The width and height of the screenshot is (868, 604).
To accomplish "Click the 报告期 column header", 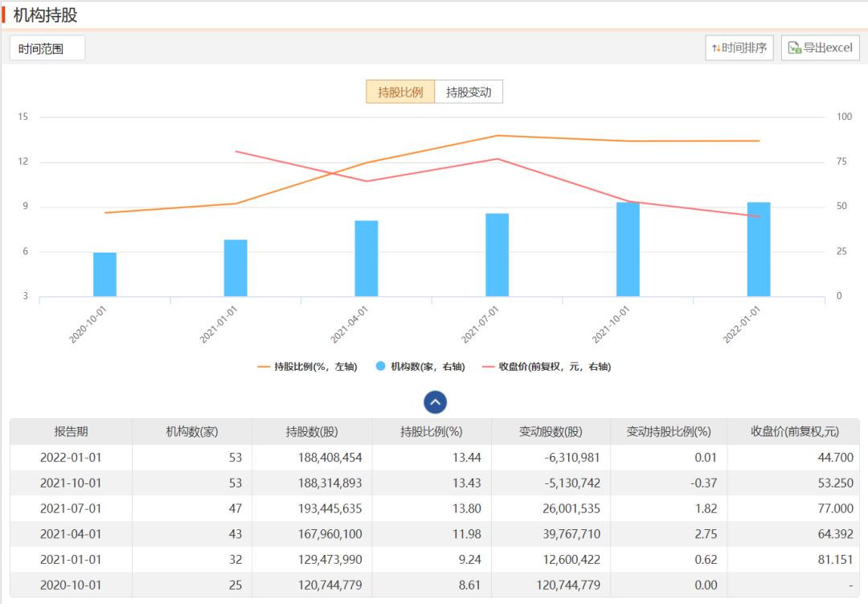I will point(71,432).
